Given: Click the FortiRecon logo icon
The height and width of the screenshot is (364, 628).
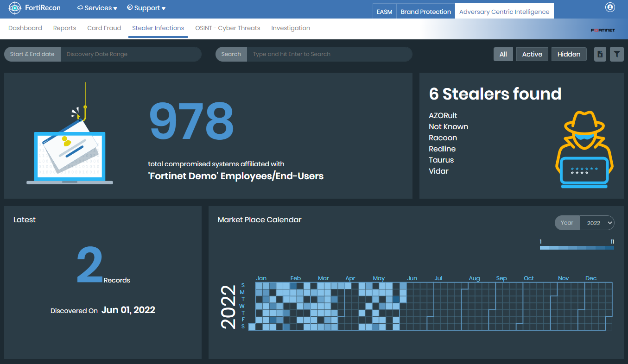Looking at the screenshot, I should pos(15,8).
